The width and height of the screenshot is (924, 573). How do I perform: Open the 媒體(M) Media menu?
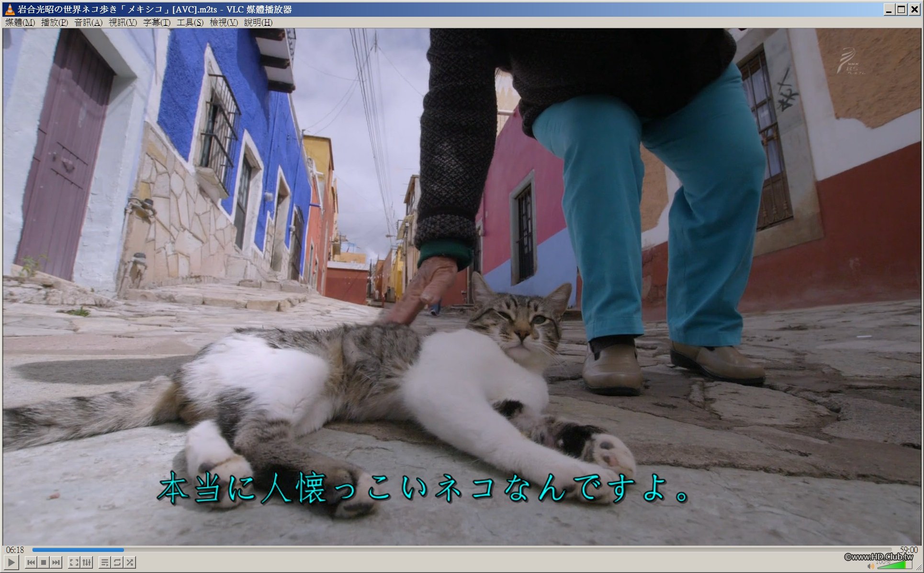pyautogui.click(x=20, y=23)
